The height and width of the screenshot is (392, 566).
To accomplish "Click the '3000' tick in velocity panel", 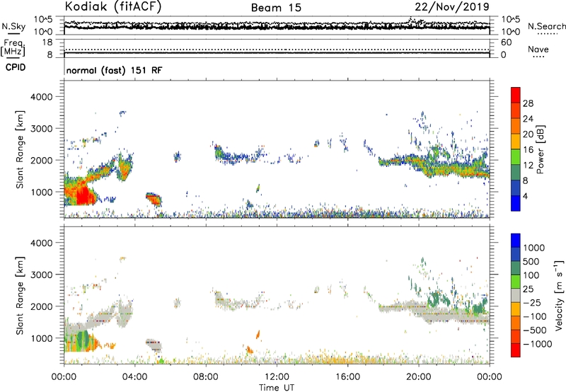I will (42, 275).
